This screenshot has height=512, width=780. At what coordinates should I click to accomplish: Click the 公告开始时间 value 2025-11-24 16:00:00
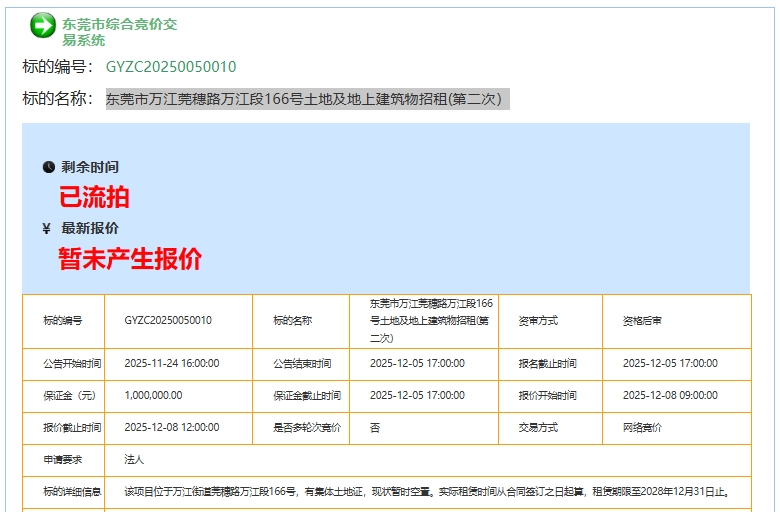(171, 364)
